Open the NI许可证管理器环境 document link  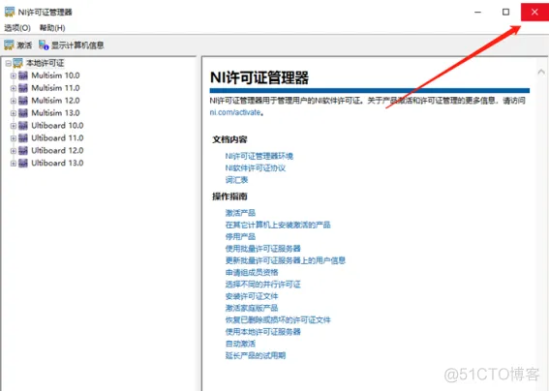[x=259, y=156]
